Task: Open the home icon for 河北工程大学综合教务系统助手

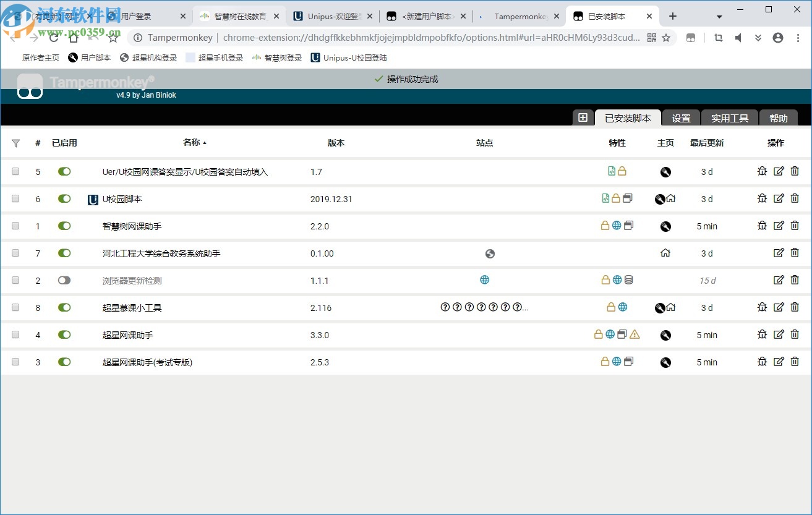Action: (666, 253)
